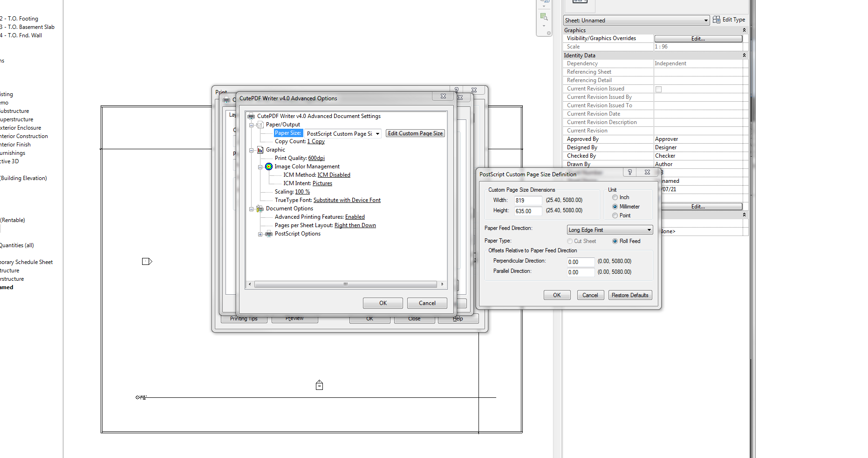Select the Image Color Management icon
Screen dimensions: 868x458
click(268, 167)
